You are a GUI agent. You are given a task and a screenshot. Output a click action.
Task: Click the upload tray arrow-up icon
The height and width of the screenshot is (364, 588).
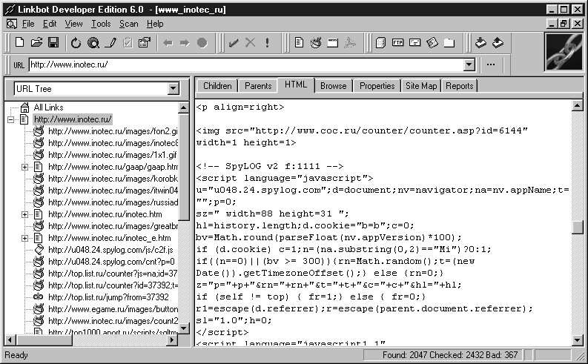tap(498, 43)
